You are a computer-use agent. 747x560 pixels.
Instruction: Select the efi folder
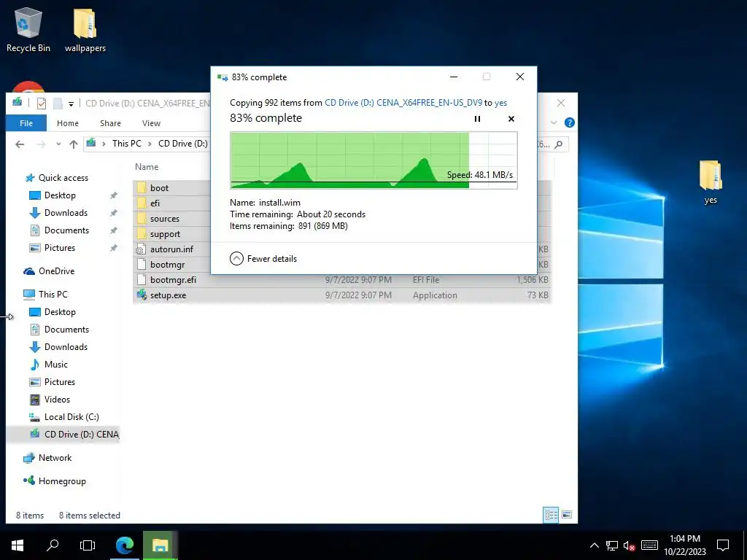[x=155, y=203]
